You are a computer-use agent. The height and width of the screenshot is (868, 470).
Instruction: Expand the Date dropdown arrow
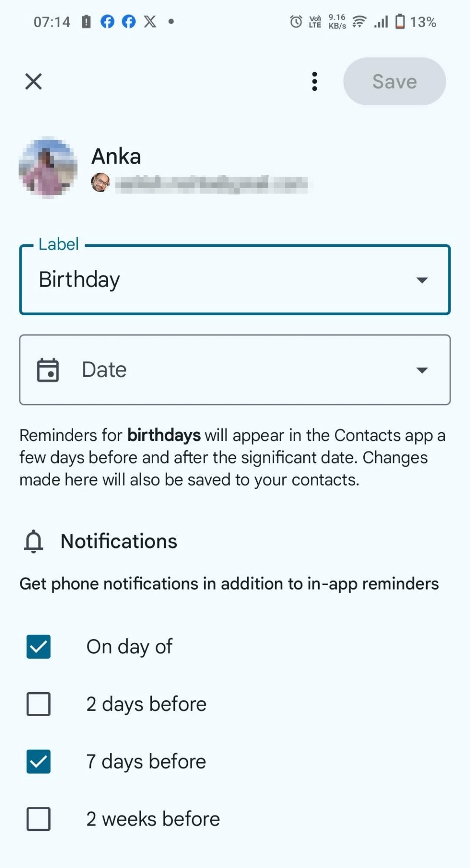coord(422,370)
